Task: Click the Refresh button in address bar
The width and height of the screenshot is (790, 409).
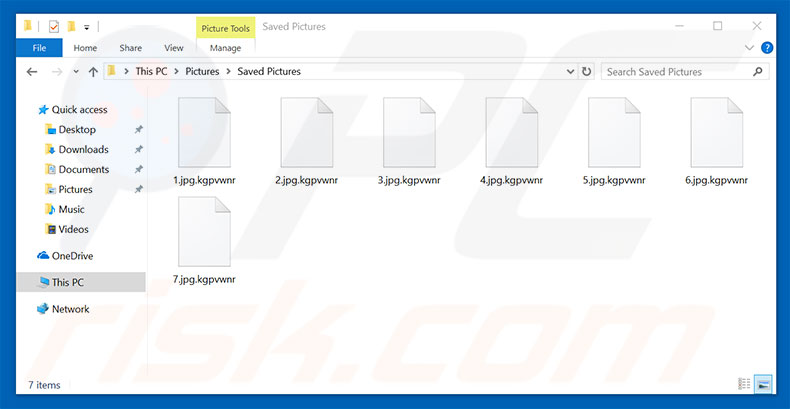Action: pos(587,72)
